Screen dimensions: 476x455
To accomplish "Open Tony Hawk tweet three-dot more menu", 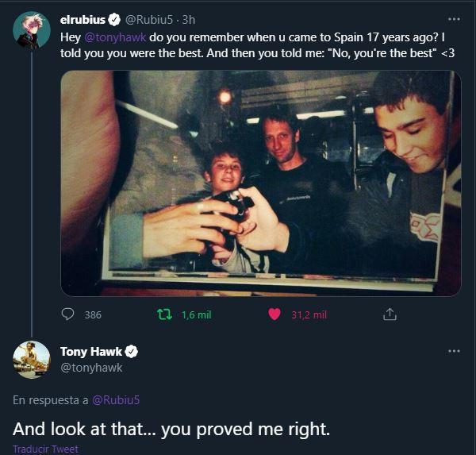I will pos(454,351).
